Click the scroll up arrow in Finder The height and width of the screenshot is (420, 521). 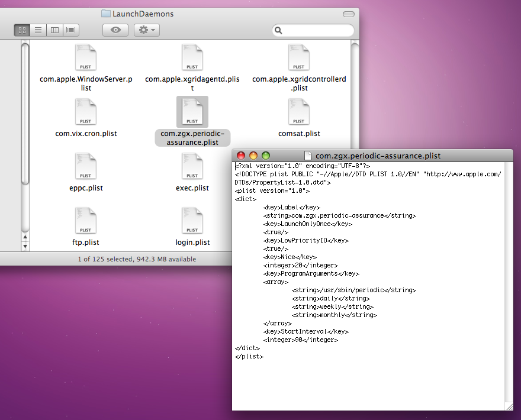[25, 237]
